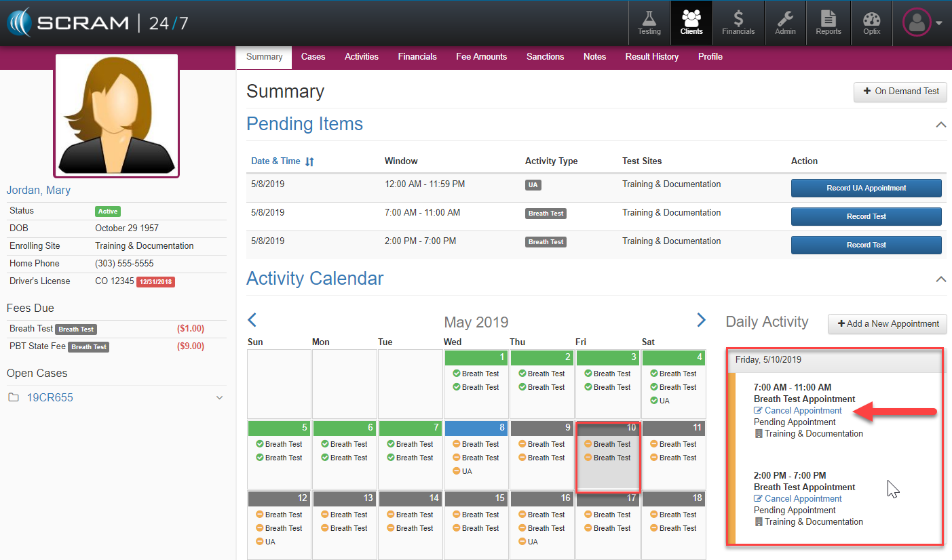The image size is (952, 560).
Task: Collapse the Activity Calendar section
Action: coord(940,279)
